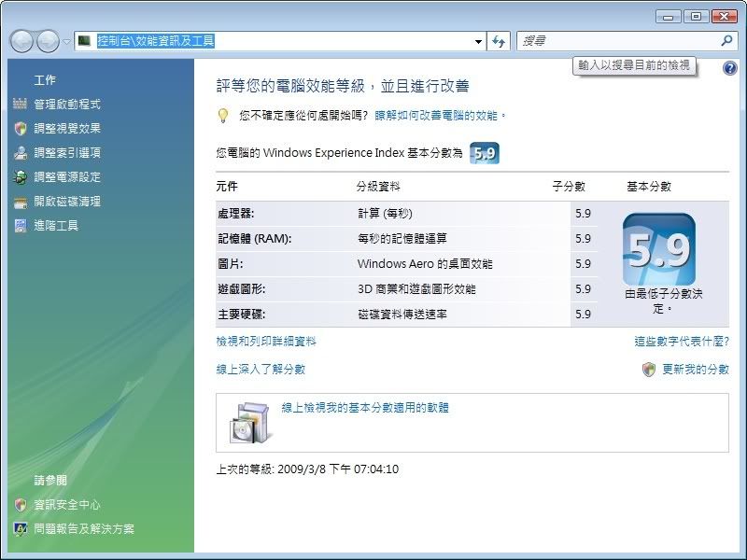Image resolution: width=747 pixels, height=560 pixels.
Task: Click the 管理啟動程式 icon in sidebar
Action: pos(20,104)
